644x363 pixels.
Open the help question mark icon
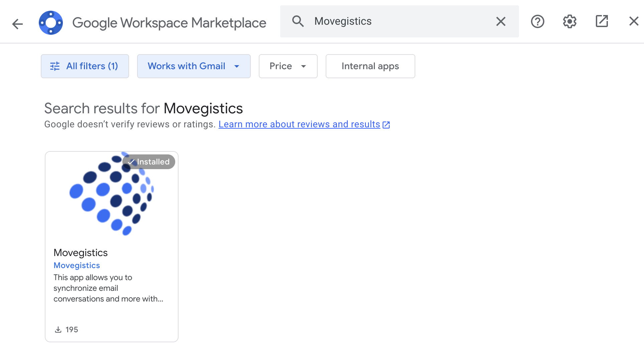537,21
